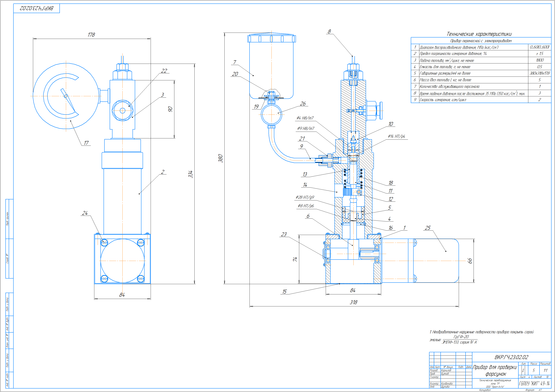Screen dimensions: 555x392
Task: Click the ГБПОУ "КИТ" 49-14 organization cell
Action: point(534,383)
